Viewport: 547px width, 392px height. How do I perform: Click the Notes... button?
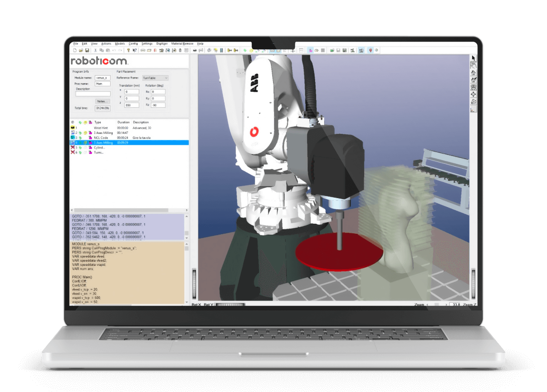[103, 101]
